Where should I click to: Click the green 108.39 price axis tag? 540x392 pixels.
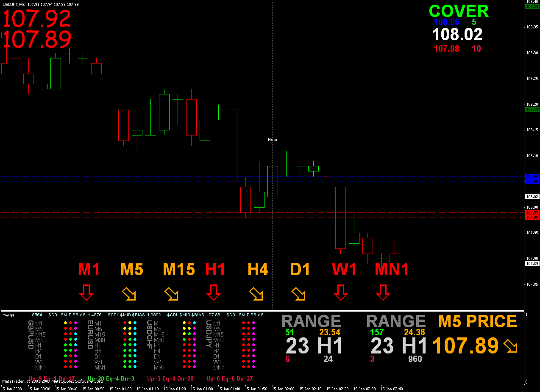[532, 7]
